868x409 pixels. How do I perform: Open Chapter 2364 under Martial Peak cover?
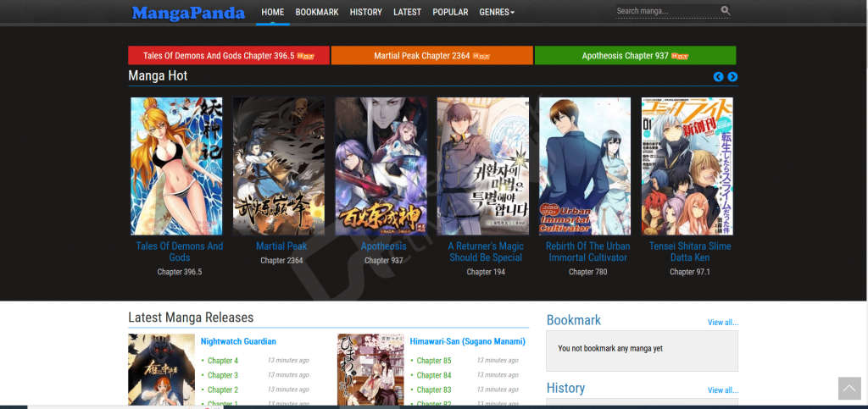point(281,260)
